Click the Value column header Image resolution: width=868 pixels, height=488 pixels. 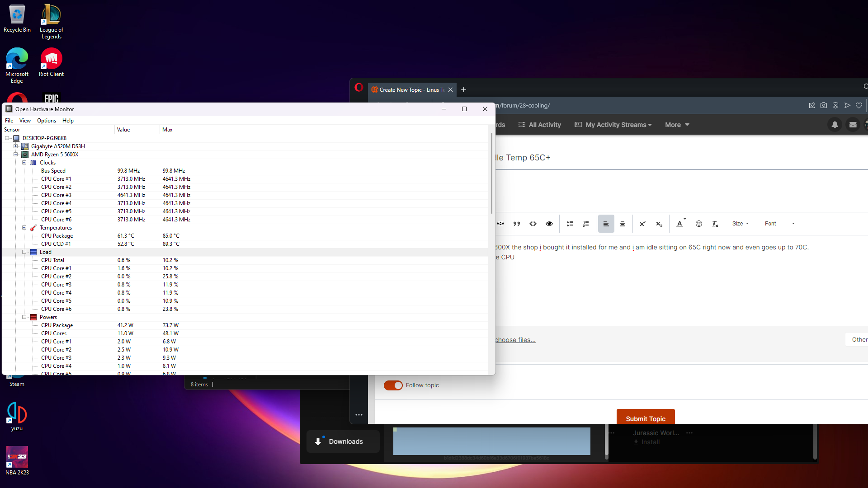(x=137, y=130)
